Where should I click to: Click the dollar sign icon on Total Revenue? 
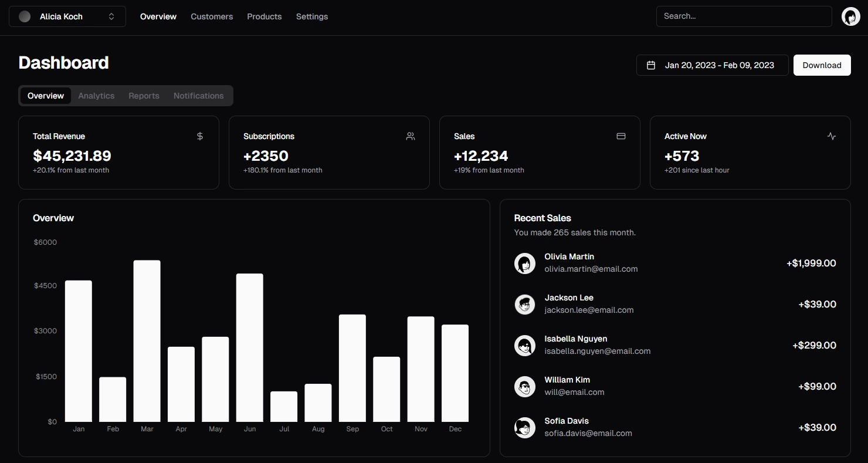point(200,136)
